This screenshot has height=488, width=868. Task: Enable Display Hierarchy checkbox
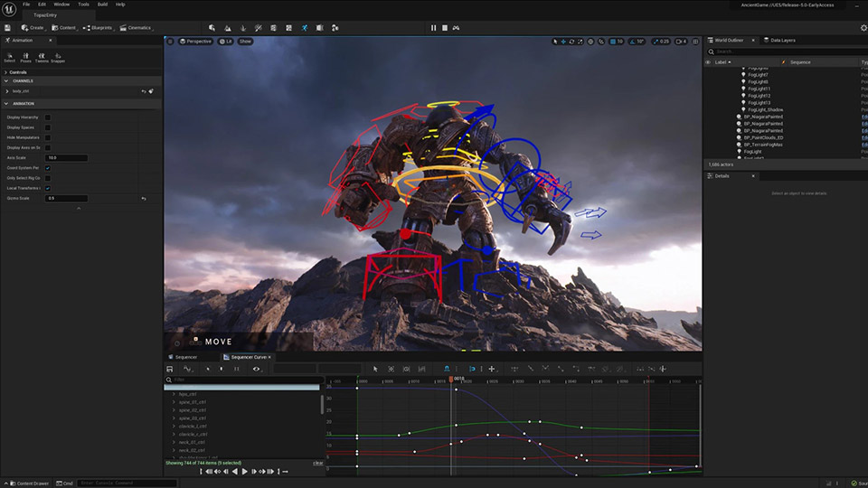[x=48, y=117]
